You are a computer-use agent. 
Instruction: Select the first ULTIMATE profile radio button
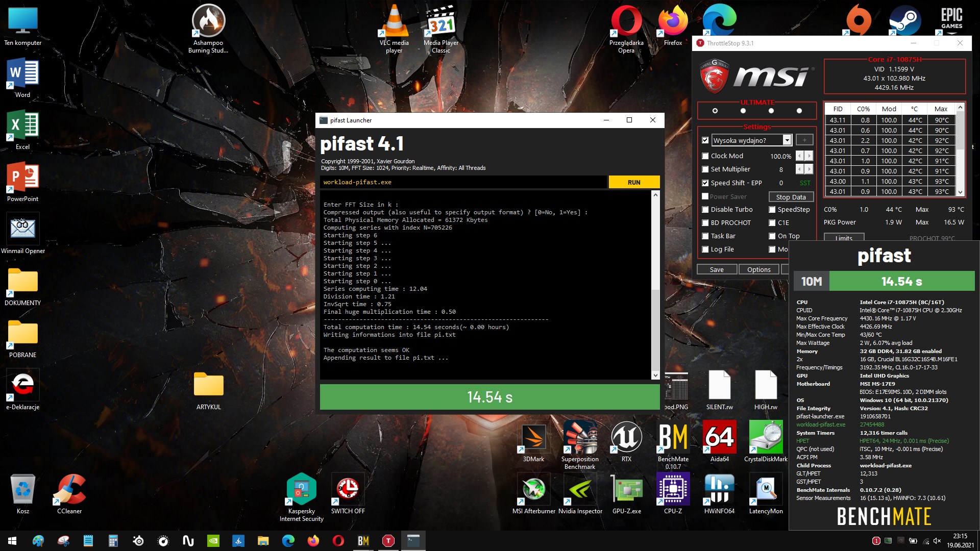point(715,111)
